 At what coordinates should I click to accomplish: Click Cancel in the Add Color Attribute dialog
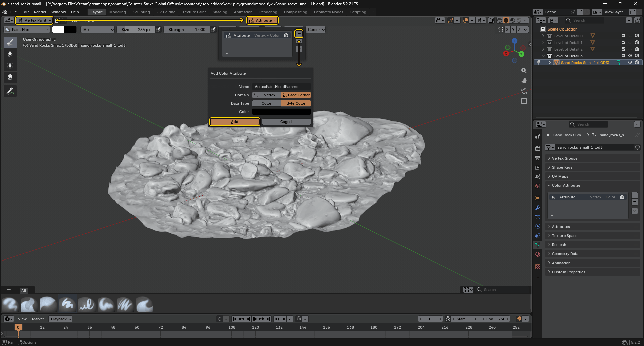click(x=286, y=122)
